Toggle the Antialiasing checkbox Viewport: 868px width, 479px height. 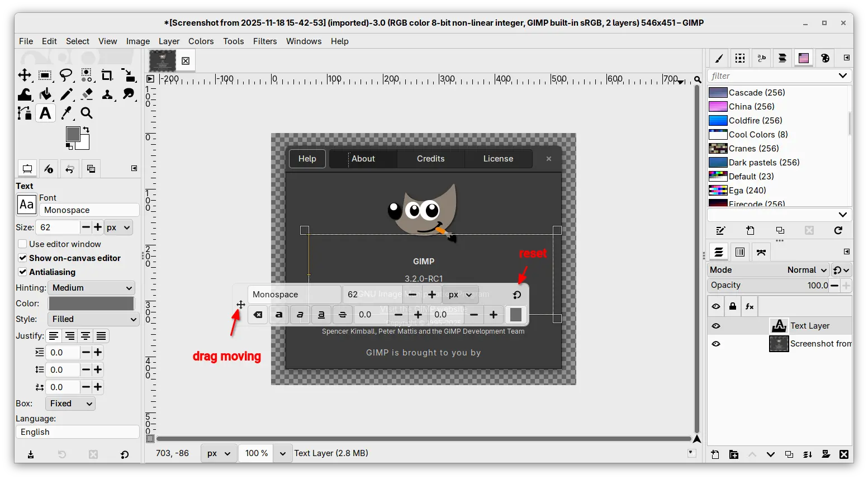click(23, 272)
